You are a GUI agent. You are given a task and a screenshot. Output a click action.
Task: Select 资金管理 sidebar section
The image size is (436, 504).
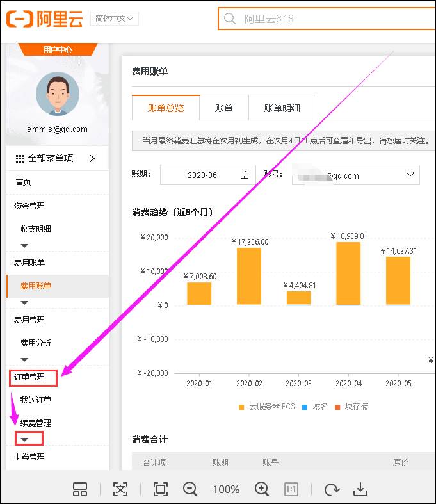click(x=29, y=206)
